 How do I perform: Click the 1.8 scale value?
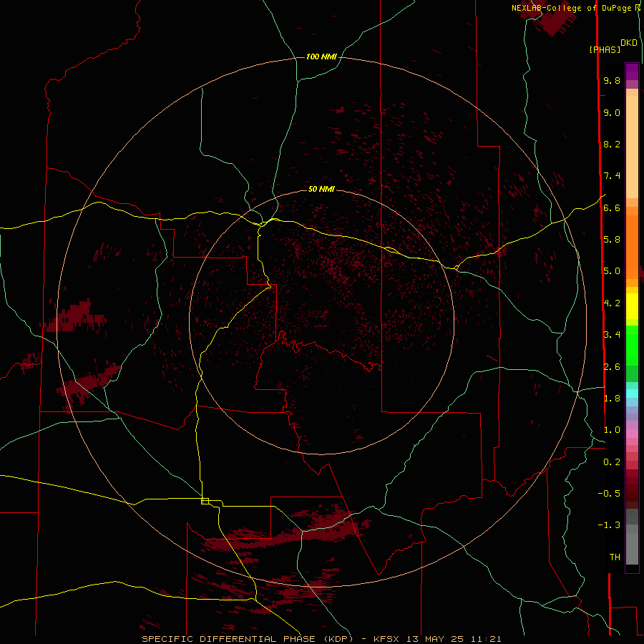(x=612, y=399)
